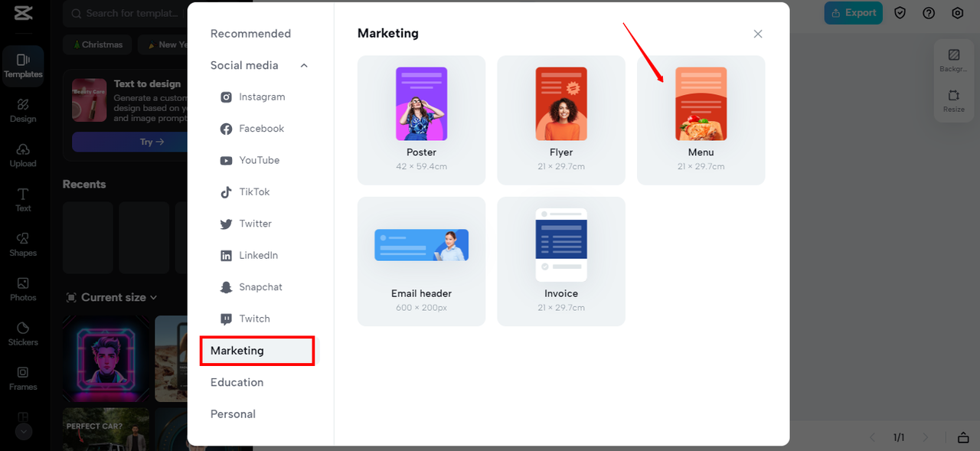This screenshot has height=451, width=980.
Task: Choose the Email header size preset
Action: 421,261
